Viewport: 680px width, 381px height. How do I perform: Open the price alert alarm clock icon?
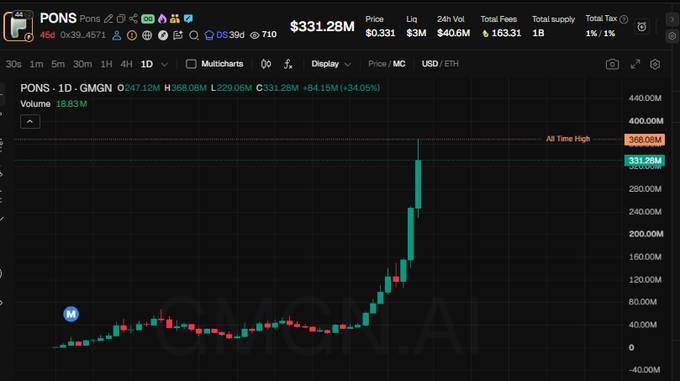(642, 27)
